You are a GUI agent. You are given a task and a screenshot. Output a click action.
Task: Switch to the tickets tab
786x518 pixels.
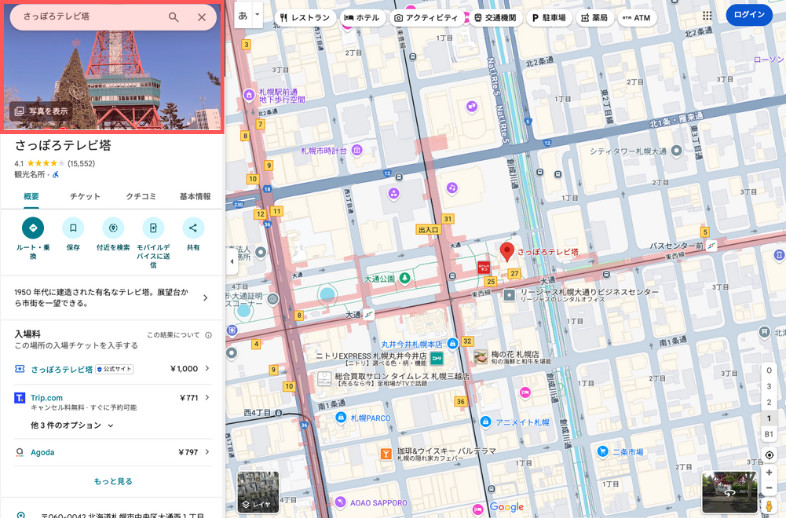(x=85, y=196)
